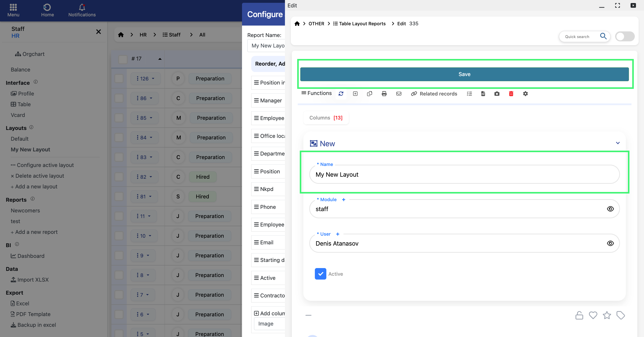The width and height of the screenshot is (644, 337).
Task: Open the dropdown for record 126
Action: click(146, 79)
